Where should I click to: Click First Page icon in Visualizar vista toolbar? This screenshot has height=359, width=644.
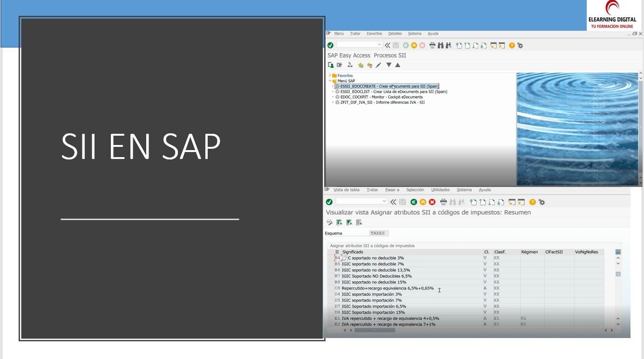[473, 202]
